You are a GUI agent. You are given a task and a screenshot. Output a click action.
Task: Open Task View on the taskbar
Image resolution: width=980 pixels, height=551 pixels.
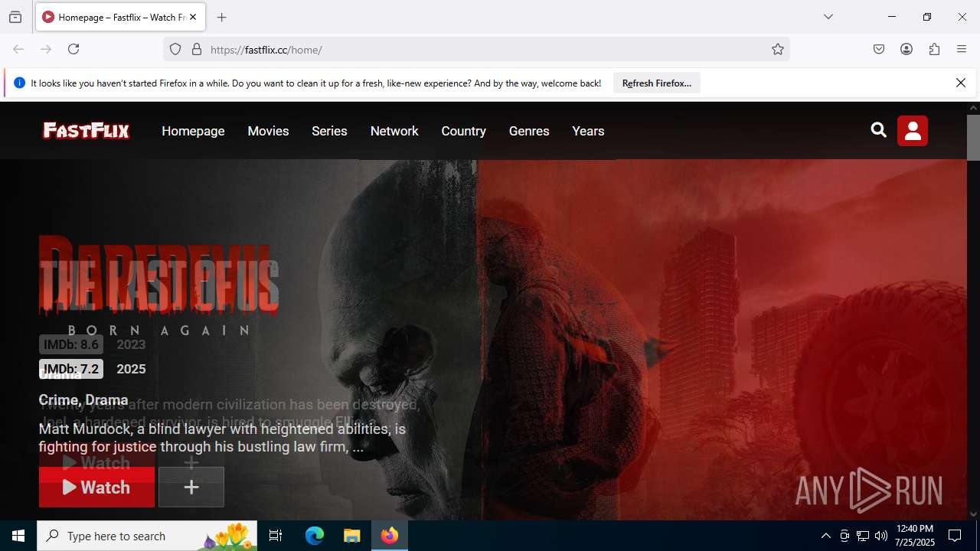tap(276, 536)
